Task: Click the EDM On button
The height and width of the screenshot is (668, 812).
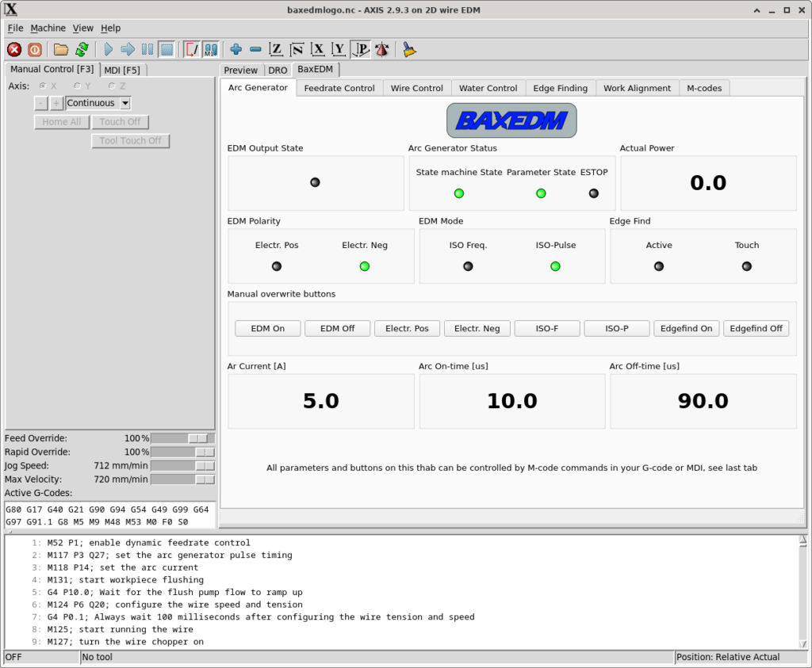Action: (268, 329)
